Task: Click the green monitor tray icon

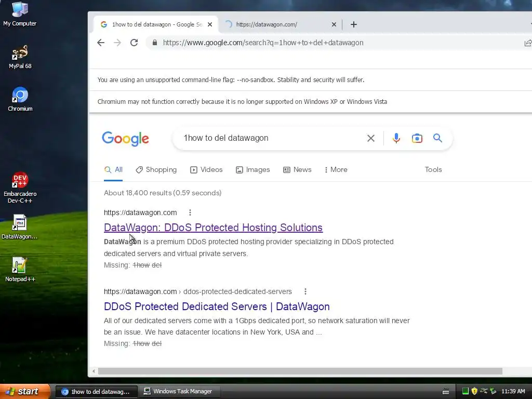Action: point(465,391)
